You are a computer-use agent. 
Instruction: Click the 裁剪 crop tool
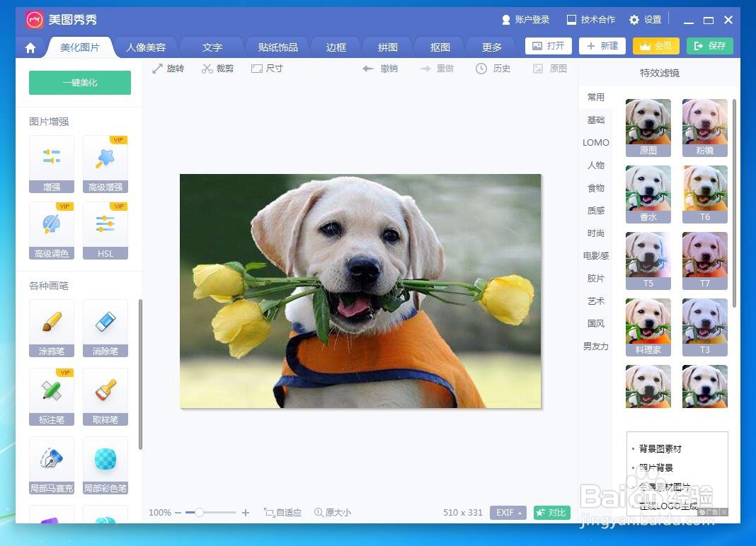(x=217, y=69)
